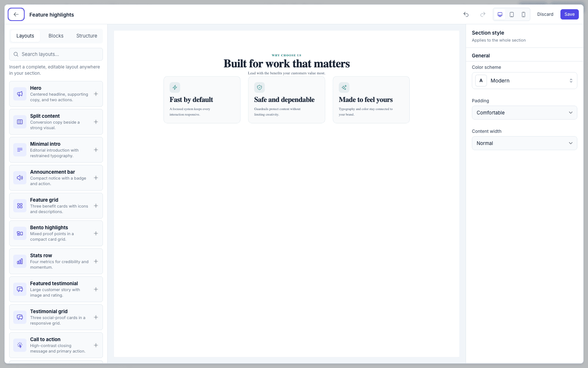Click the 'Announcement bar' layout title

[x=53, y=172]
